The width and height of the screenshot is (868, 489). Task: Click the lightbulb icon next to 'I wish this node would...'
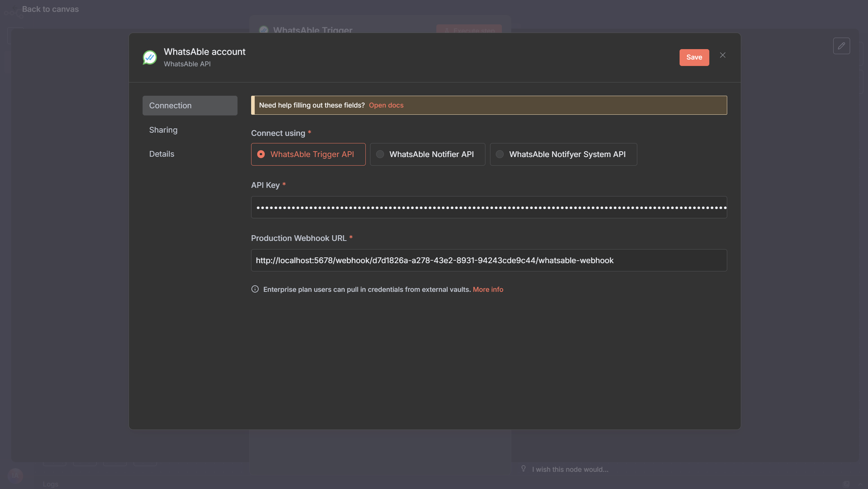pos(523,469)
